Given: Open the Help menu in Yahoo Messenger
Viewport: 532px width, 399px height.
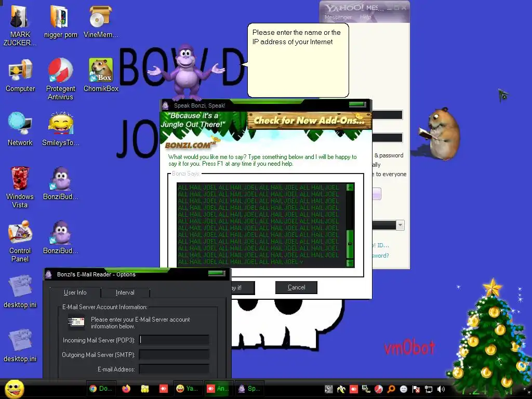Looking at the screenshot, I should click(365, 17).
